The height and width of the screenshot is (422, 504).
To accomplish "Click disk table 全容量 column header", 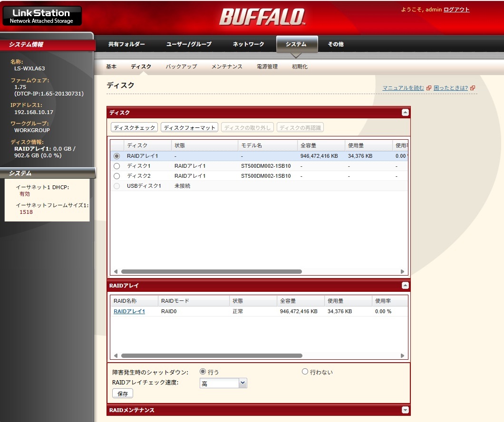I will click(x=321, y=145).
